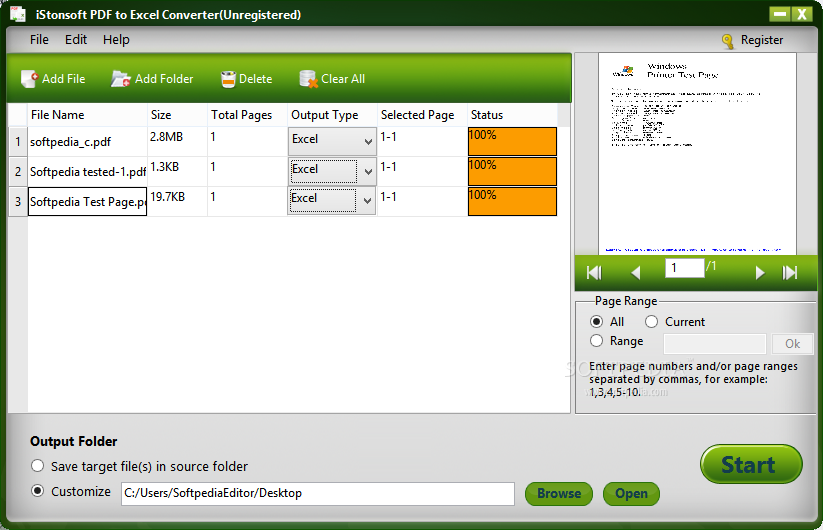The height and width of the screenshot is (530, 823).
Task: Click the Add Folder toolbar icon
Action: [121, 79]
